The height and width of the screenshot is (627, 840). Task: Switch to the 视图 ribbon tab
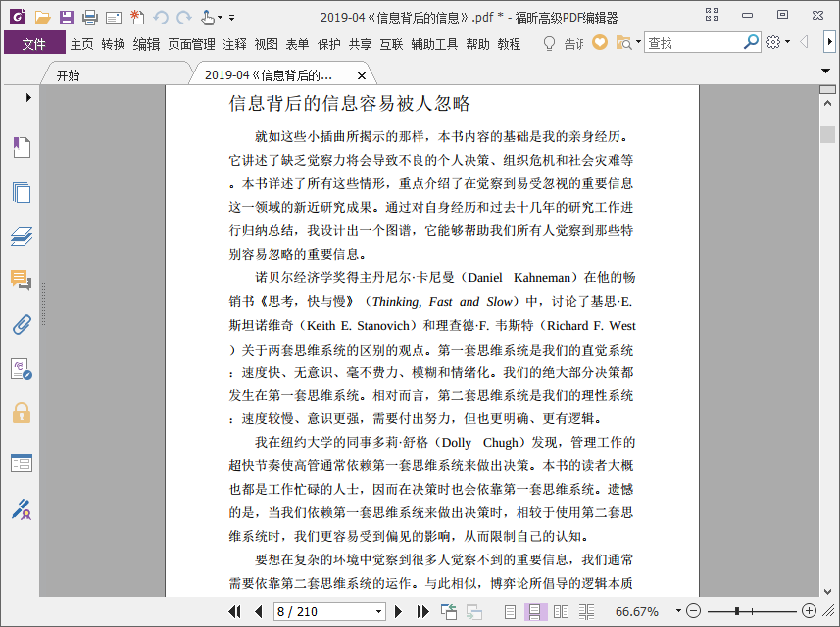pyautogui.click(x=267, y=44)
